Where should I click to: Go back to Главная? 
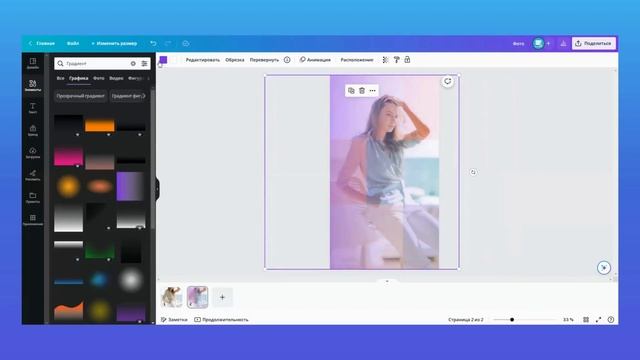tap(42, 43)
